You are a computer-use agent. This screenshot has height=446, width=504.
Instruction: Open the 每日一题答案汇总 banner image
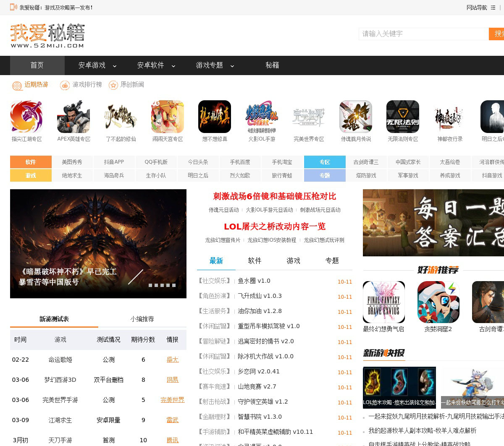pos(433,223)
